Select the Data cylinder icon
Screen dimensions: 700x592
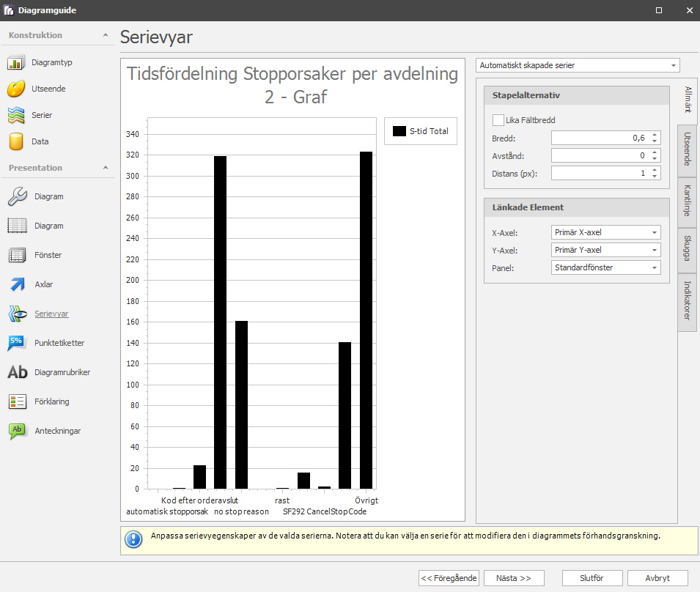click(x=15, y=141)
